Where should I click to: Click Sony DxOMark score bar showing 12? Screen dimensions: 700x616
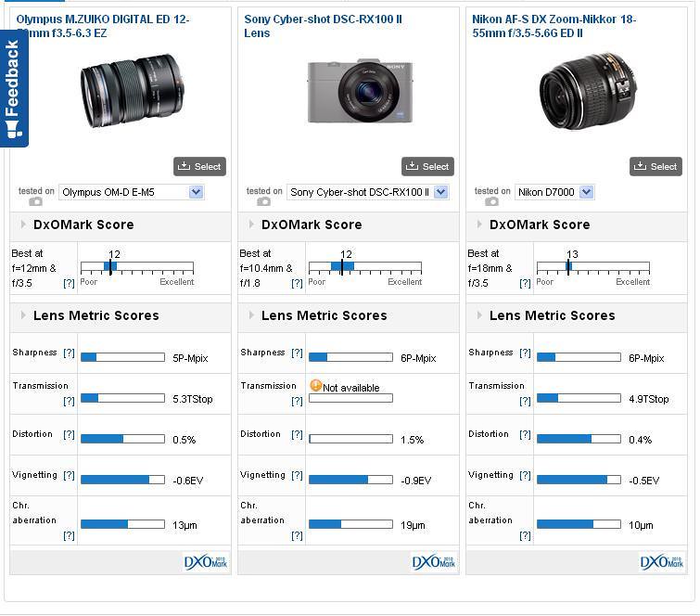(x=365, y=267)
